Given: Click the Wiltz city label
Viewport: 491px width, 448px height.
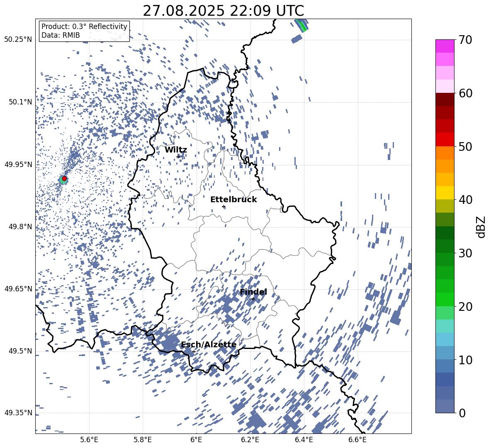Looking at the screenshot, I should 176,150.
